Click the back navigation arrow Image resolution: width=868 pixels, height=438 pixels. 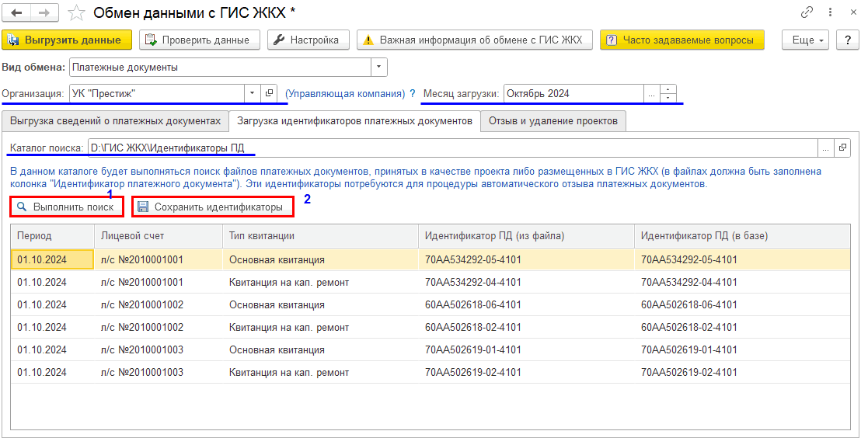[16, 13]
